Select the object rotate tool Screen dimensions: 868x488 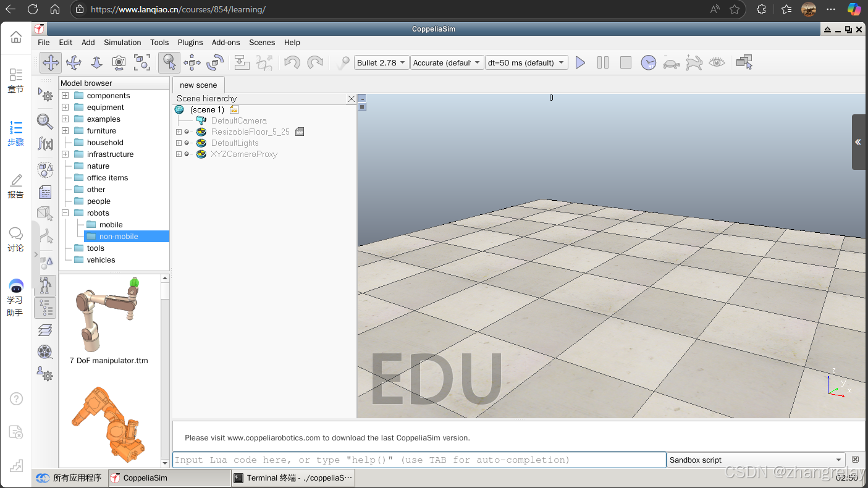pyautogui.click(x=215, y=62)
